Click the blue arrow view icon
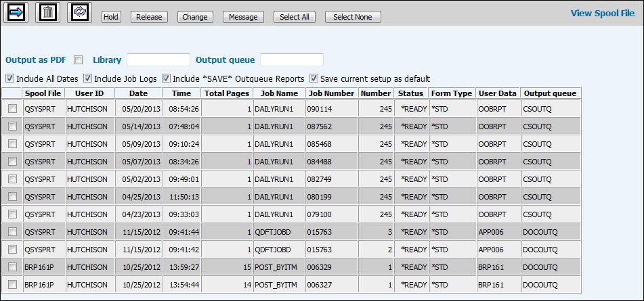This screenshot has width=644, height=301. tap(16, 13)
